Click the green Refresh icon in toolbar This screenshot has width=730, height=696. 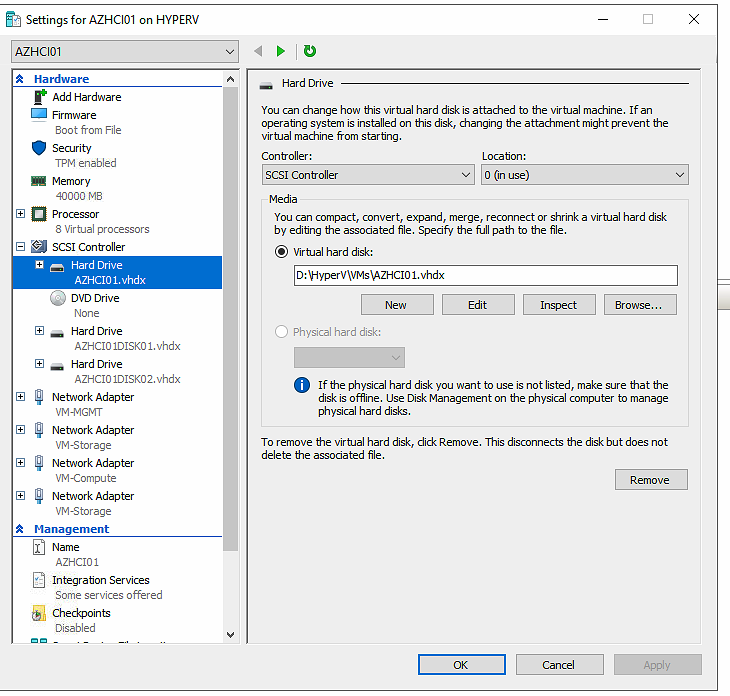coord(310,51)
